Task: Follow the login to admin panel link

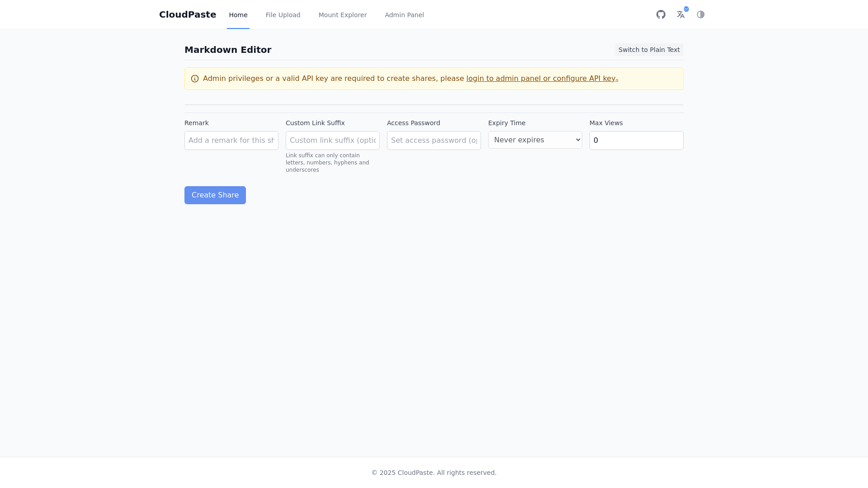Action: tap(541, 78)
